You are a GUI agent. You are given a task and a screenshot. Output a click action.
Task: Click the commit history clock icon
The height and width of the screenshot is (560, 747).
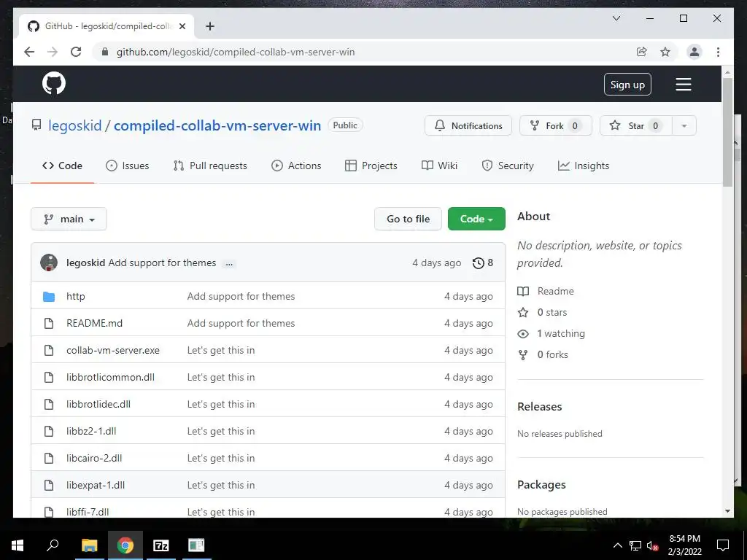point(479,262)
